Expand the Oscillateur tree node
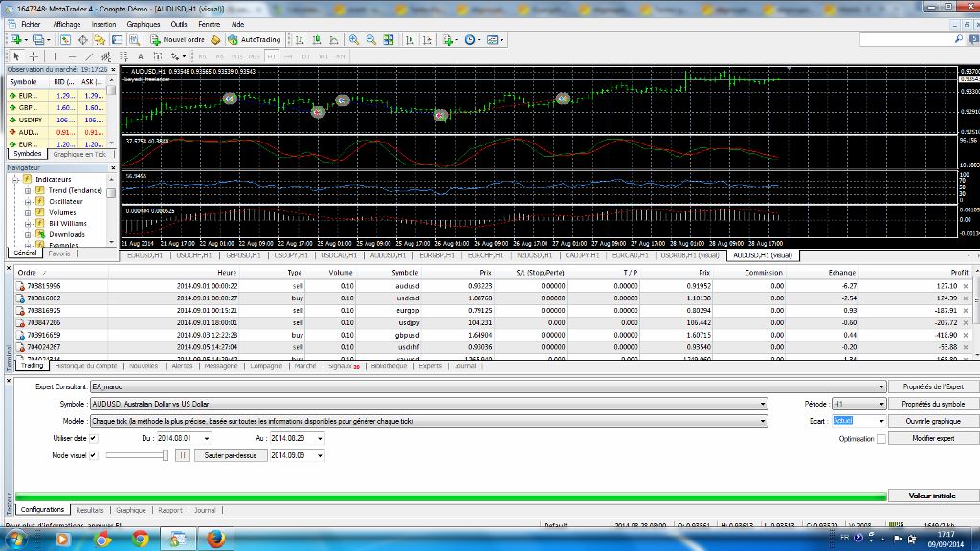The width and height of the screenshot is (980, 551). [29, 202]
